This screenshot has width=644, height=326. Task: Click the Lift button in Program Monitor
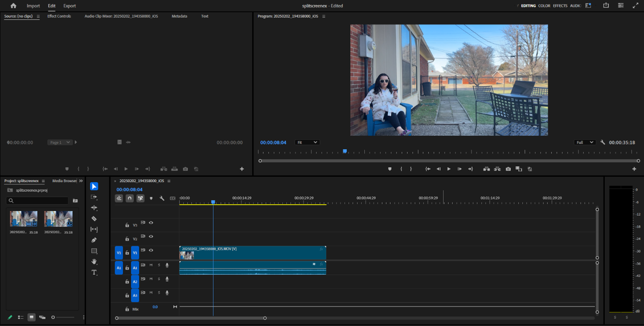[x=486, y=169]
